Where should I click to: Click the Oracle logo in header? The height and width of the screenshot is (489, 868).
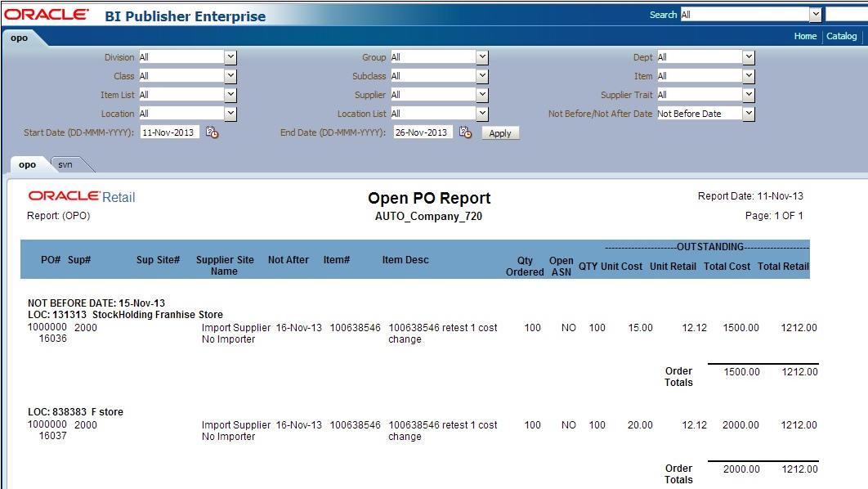[x=46, y=15]
